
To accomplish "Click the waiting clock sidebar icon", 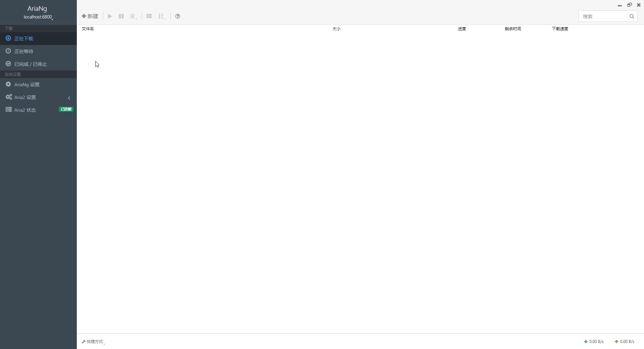I will pyautogui.click(x=8, y=51).
